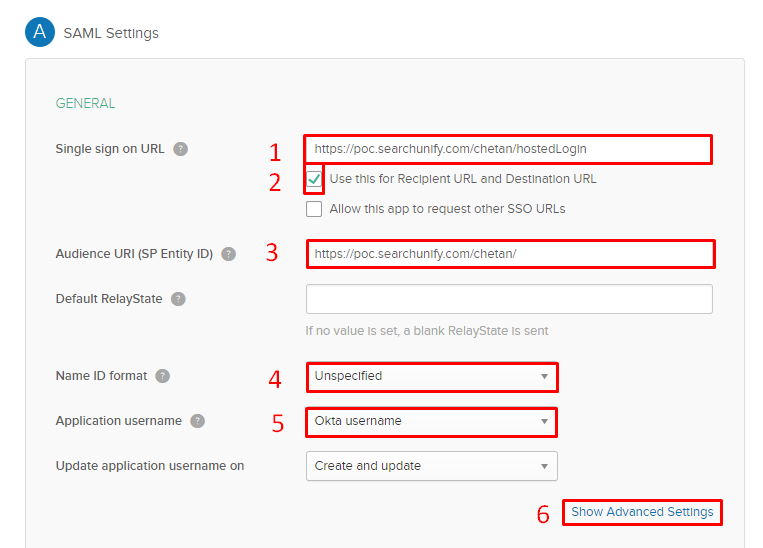The width and height of the screenshot is (763, 548).
Task: Open the Application username dropdown
Action: pos(431,422)
